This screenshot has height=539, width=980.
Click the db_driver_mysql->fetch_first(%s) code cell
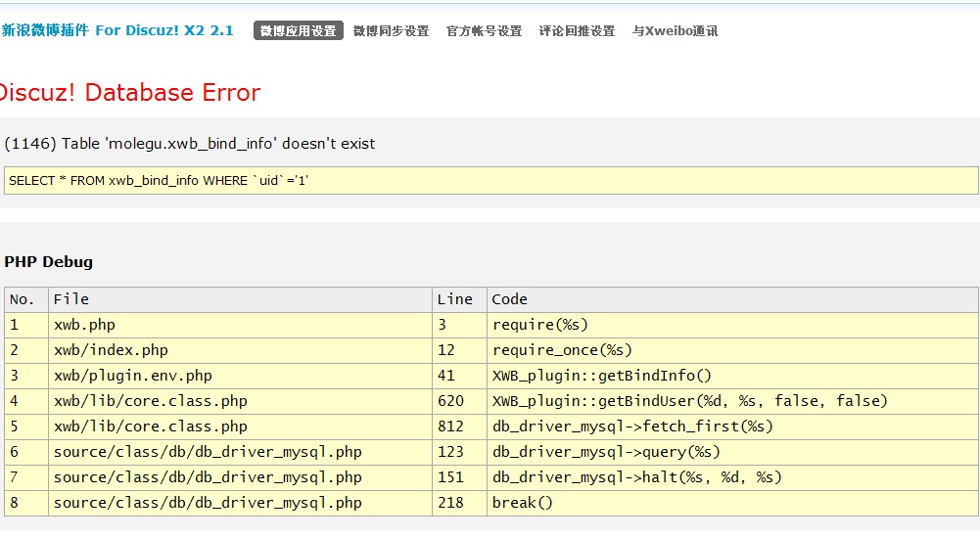(x=732, y=427)
